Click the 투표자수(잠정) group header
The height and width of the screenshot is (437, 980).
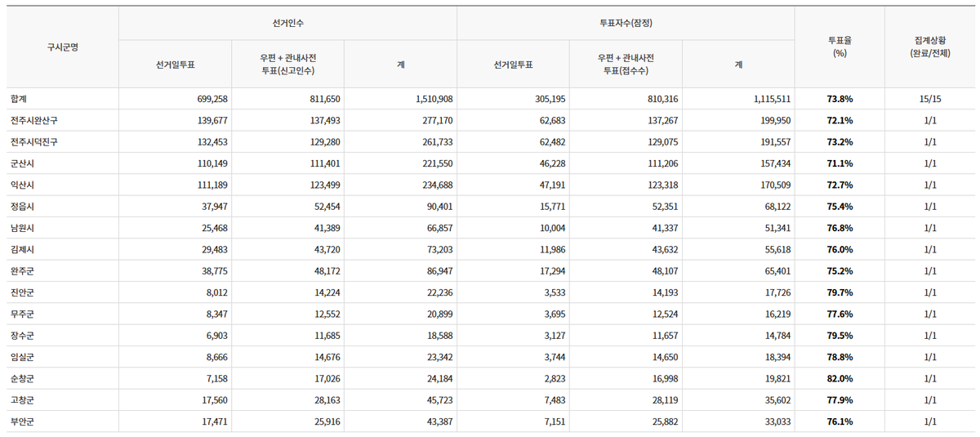click(626, 23)
